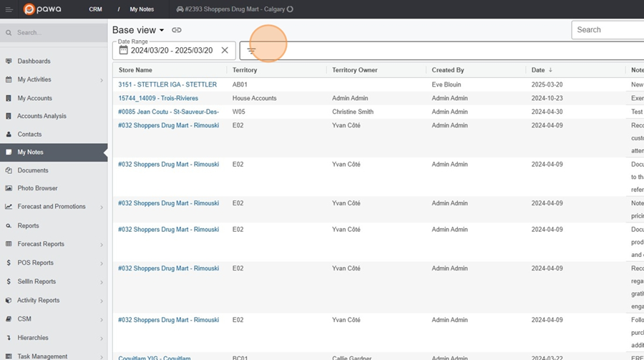Click the Dashboards sidebar icon
644x360 pixels.
click(x=9, y=62)
